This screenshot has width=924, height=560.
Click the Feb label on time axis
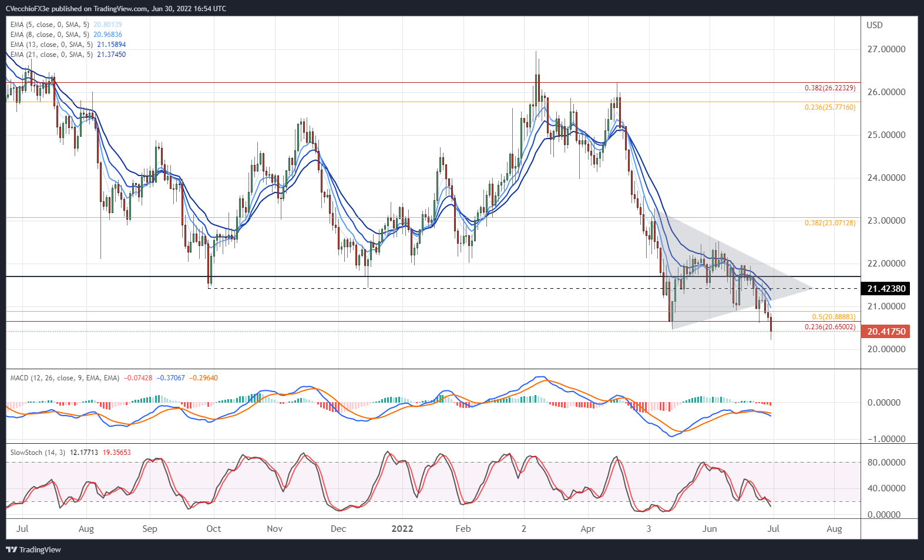(463, 529)
